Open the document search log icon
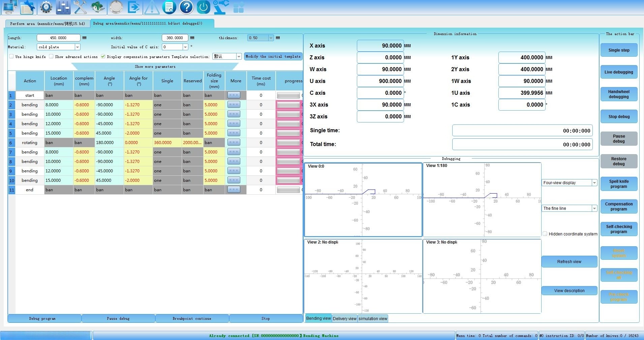Image resolution: width=644 pixels, height=340 pixels. [x=169, y=7]
